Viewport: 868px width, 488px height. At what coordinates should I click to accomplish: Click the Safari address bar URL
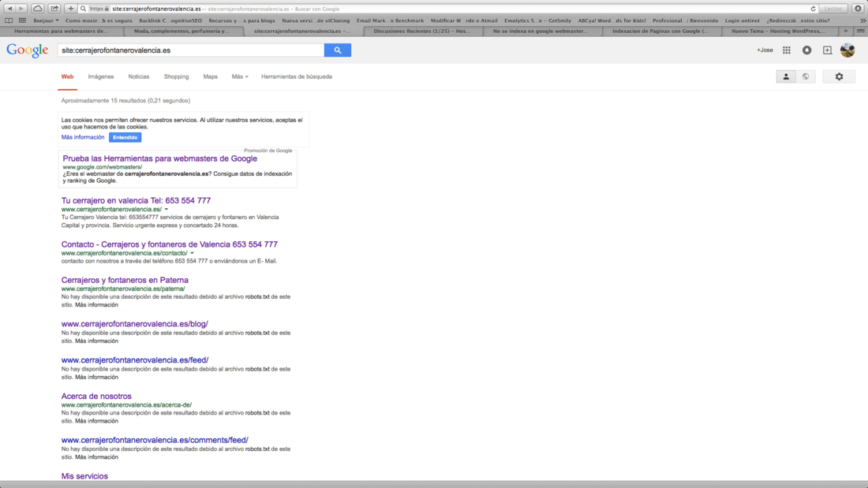(x=157, y=9)
